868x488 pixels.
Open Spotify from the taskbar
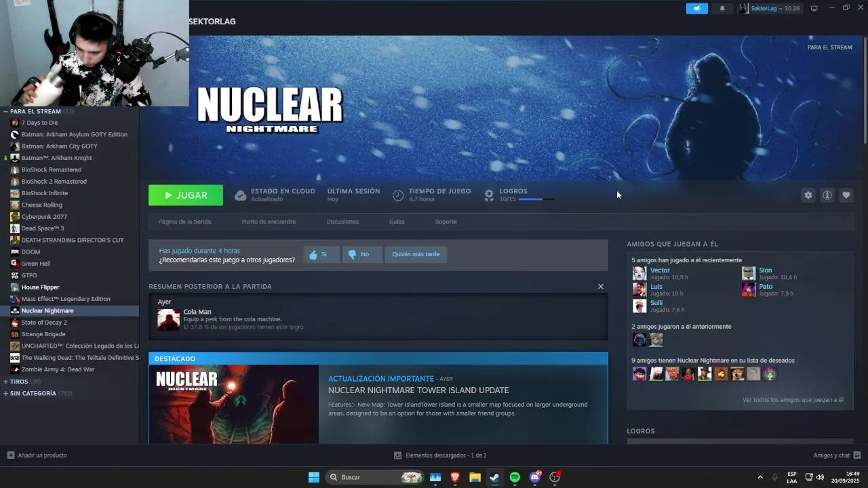515,477
